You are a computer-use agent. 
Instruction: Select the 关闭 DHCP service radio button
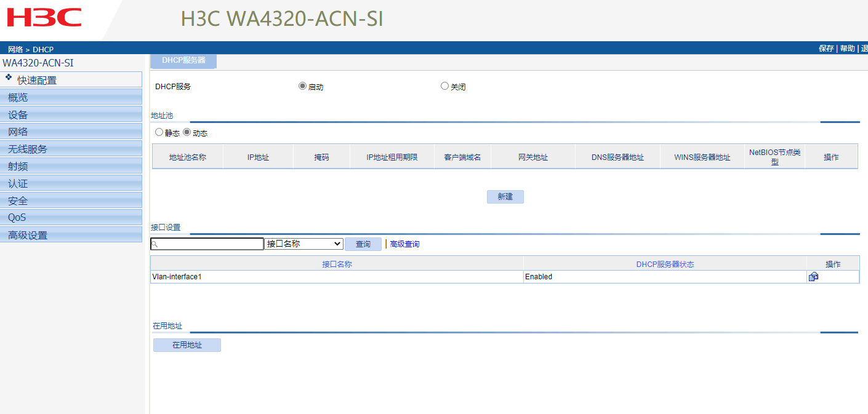[x=444, y=86]
